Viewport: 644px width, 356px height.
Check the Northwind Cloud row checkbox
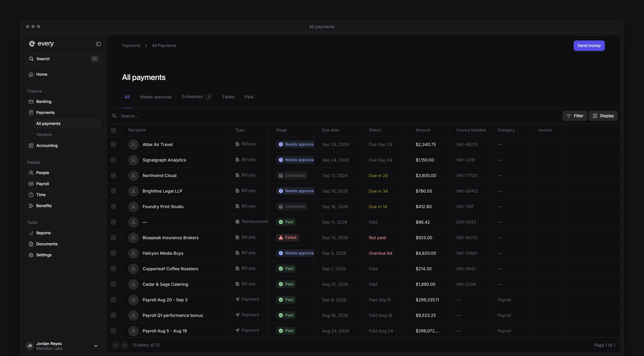click(113, 175)
